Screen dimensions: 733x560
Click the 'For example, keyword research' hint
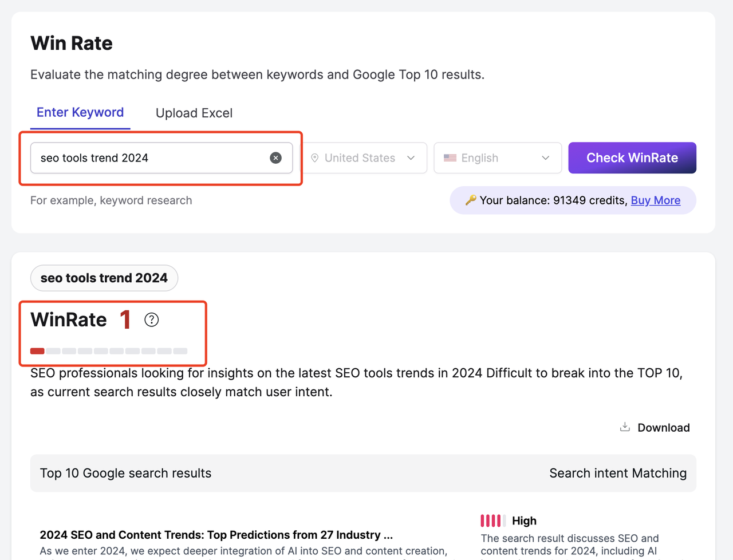click(x=111, y=200)
